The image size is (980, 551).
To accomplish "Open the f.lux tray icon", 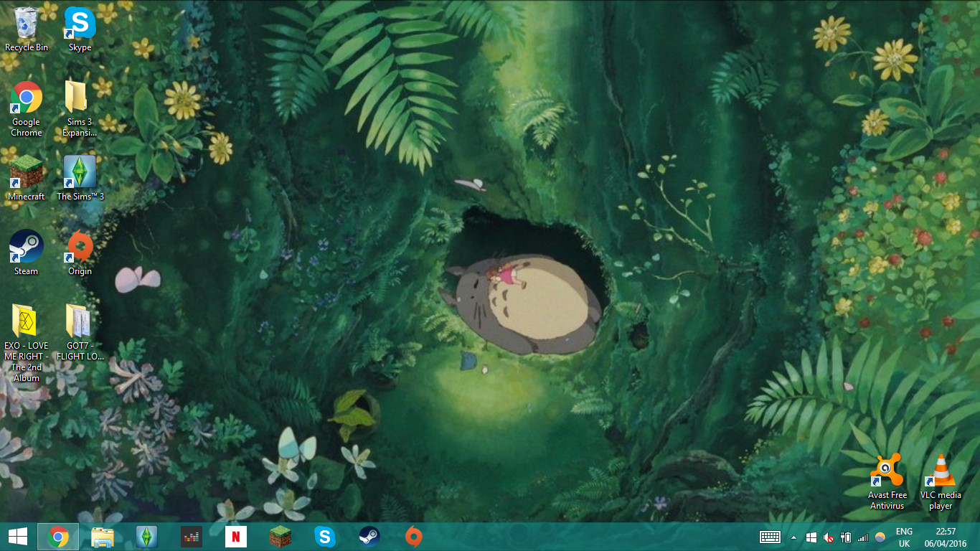I will (x=880, y=537).
